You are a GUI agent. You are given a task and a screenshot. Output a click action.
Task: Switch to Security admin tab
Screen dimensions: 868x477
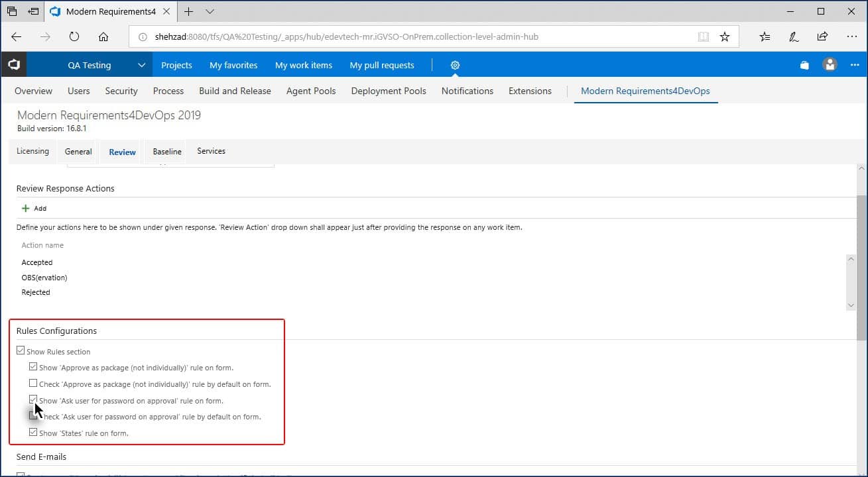click(121, 91)
